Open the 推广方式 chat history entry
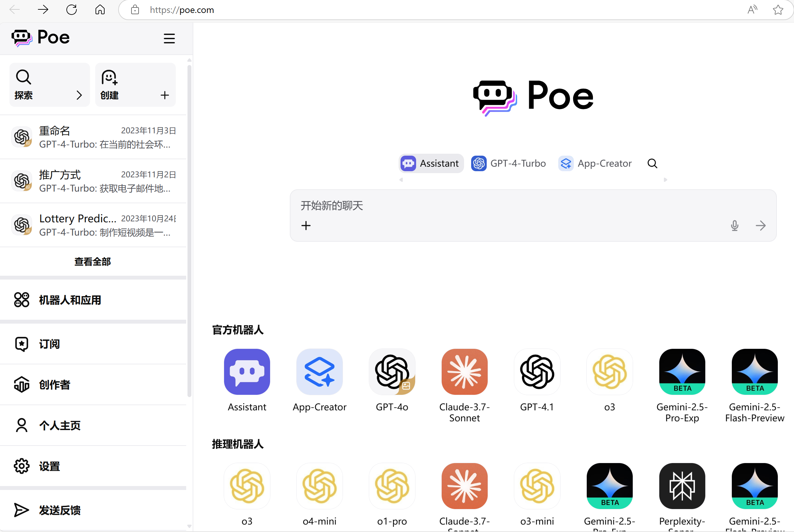 (93, 181)
